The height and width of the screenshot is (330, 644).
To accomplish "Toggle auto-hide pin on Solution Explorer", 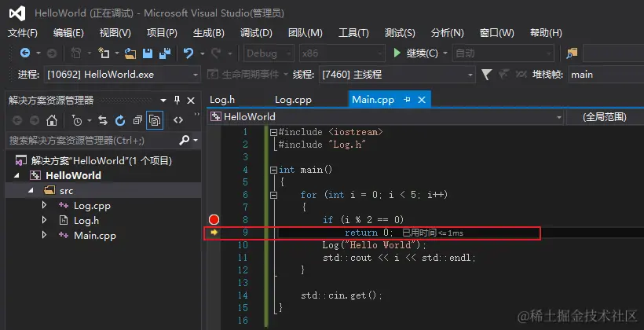I will 177,101.
